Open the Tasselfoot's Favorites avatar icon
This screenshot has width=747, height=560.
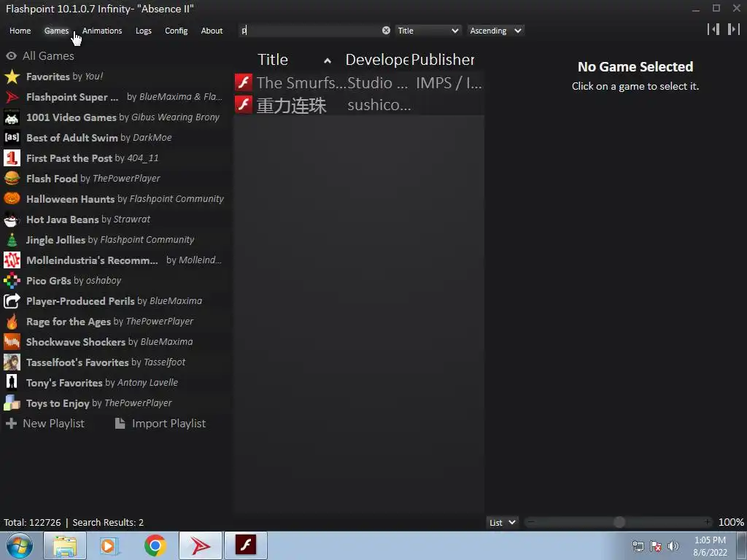(x=12, y=362)
